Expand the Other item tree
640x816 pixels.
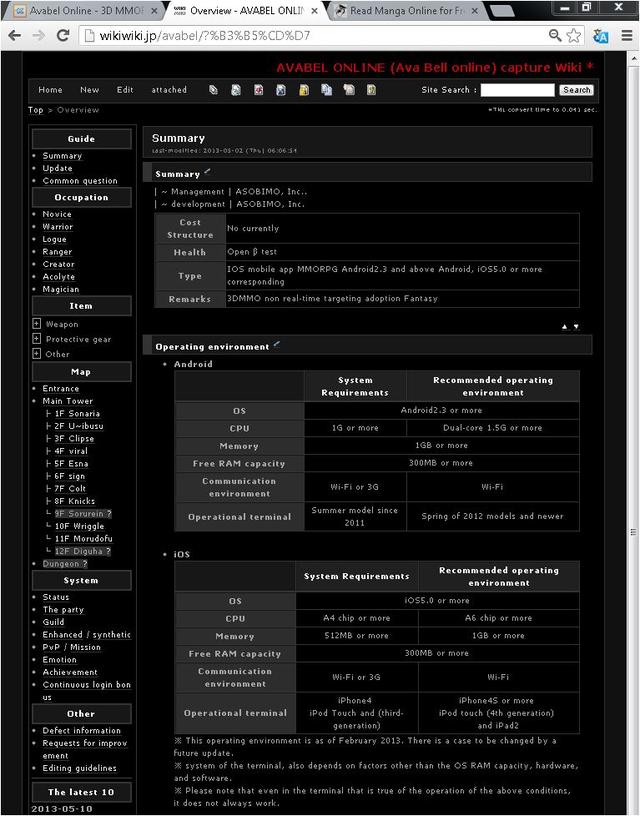pyautogui.click(x=36, y=354)
